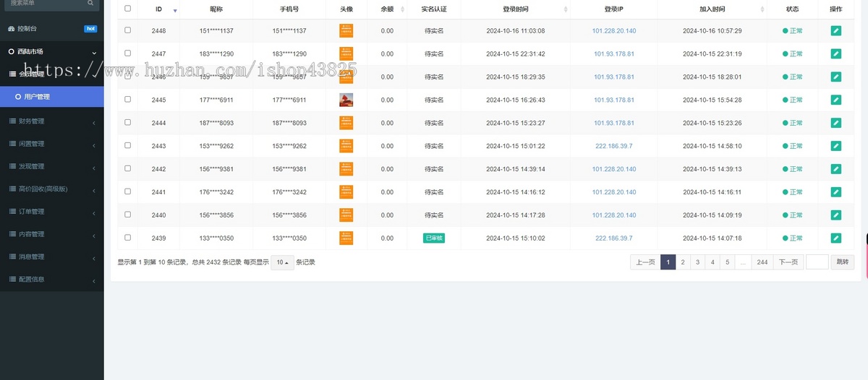Go to page 5 in pagination

[727, 262]
